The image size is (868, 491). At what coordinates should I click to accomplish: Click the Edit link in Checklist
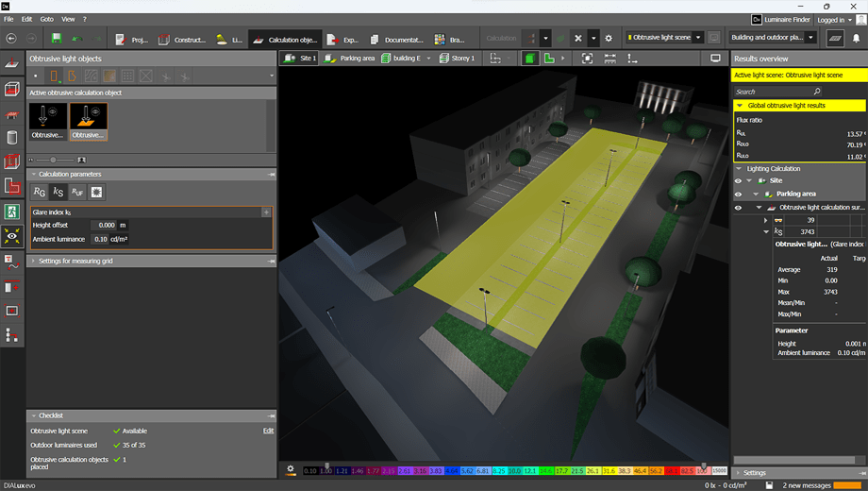(x=268, y=431)
